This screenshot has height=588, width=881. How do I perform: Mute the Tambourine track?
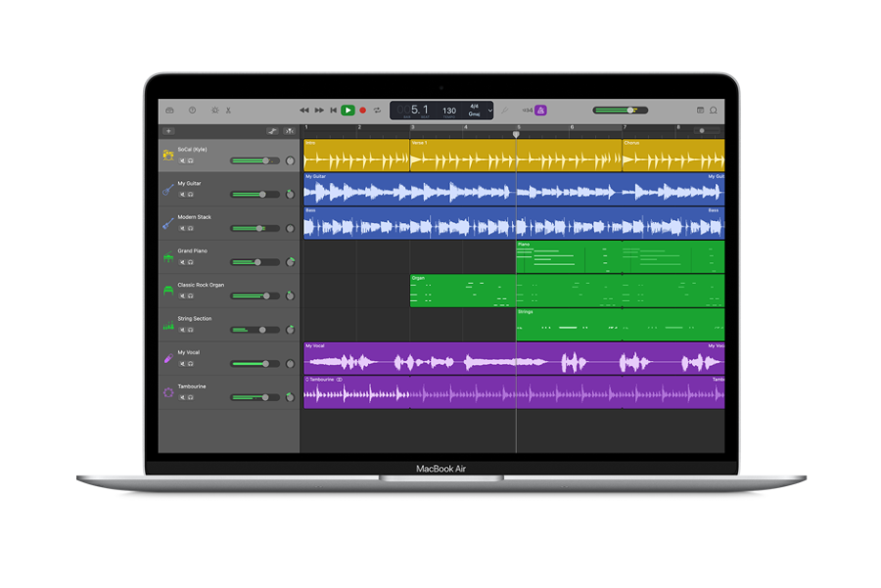[182, 397]
